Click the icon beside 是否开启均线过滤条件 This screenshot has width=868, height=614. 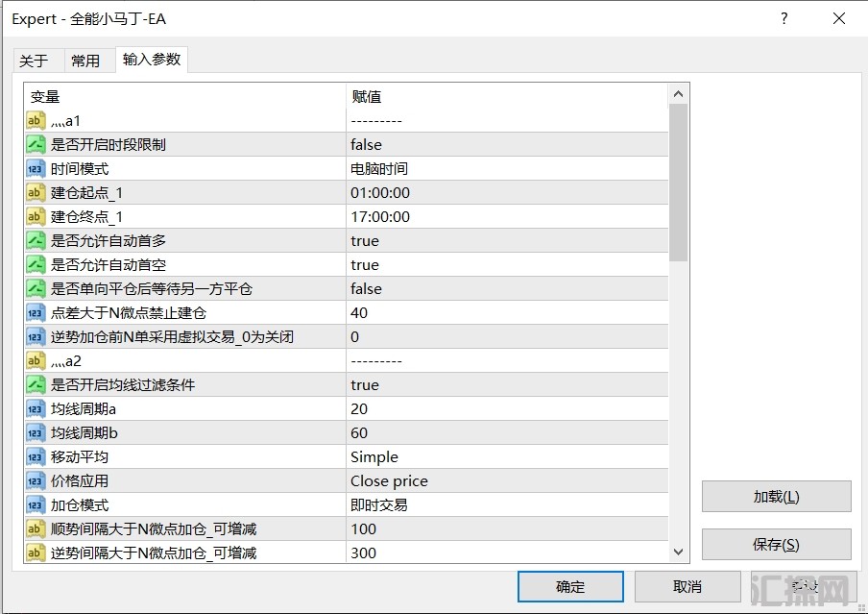tap(36, 384)
